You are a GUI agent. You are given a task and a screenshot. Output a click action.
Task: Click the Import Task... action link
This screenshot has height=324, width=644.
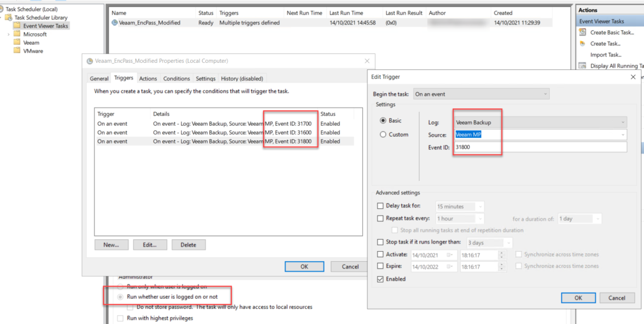point(606,55)
